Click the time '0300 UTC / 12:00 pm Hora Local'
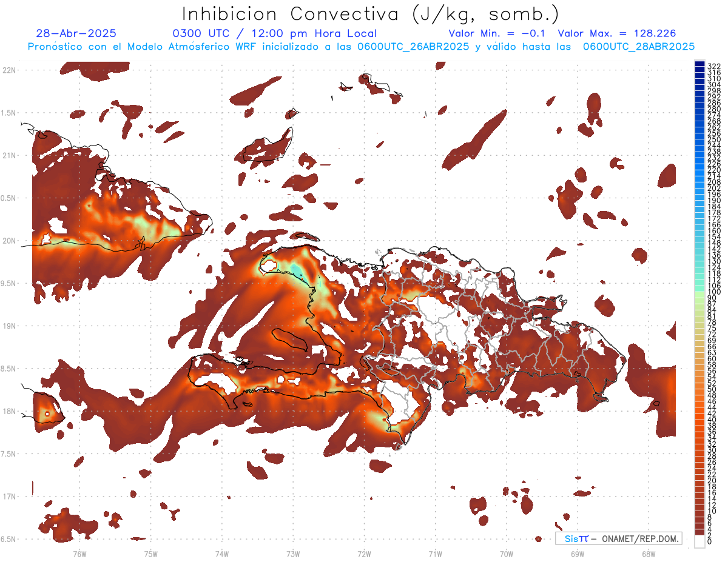 pyautogui.click(x=275, y=34)
